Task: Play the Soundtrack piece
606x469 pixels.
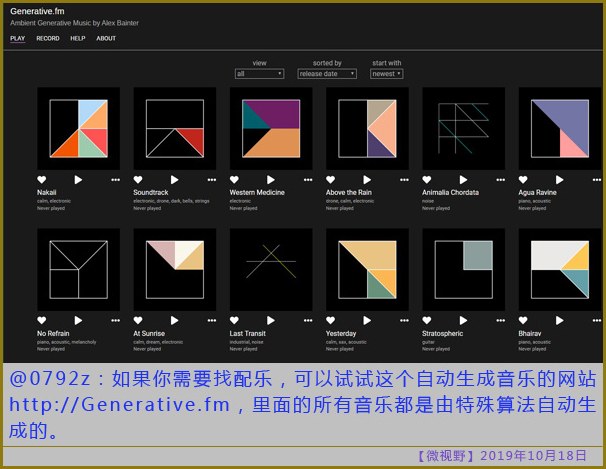Action: tap(175, 180)
